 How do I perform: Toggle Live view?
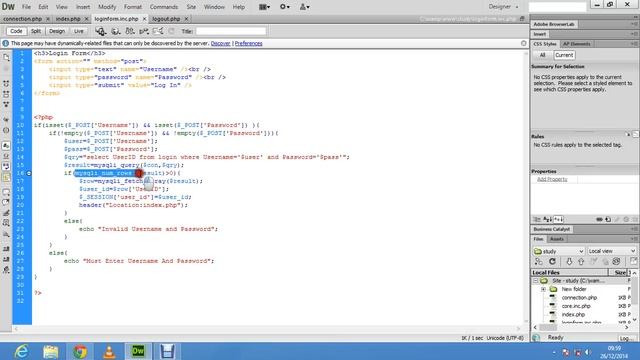coord(78,31)
